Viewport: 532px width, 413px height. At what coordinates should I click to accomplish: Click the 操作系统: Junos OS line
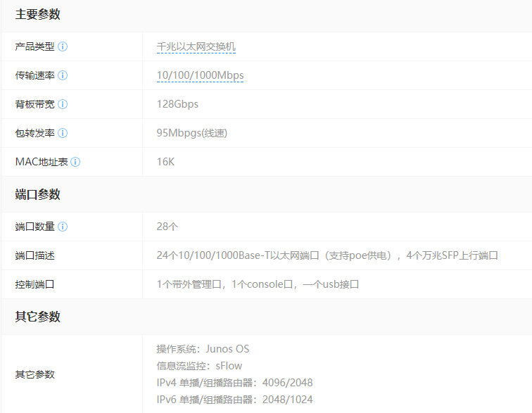pos(203,349)
